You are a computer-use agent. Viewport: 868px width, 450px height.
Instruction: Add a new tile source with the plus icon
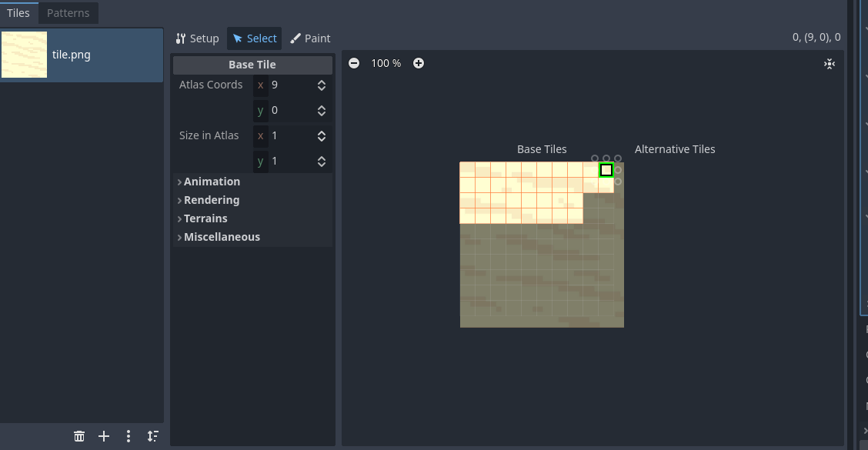click(103, 435)
